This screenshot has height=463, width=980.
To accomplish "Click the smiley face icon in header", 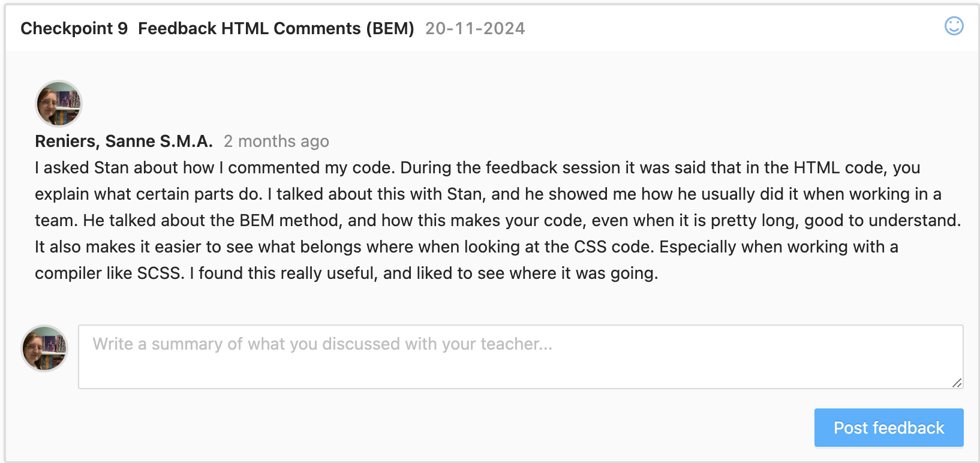I will (x=954, y=26).
